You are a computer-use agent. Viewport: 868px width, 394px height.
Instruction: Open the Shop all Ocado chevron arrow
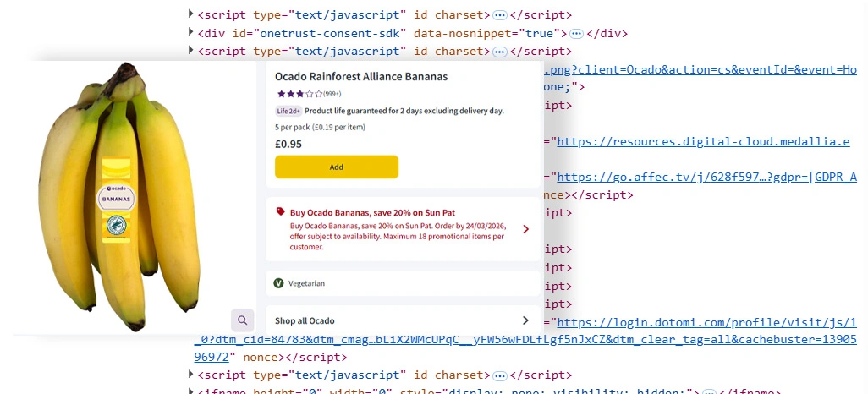pos(525,320)
